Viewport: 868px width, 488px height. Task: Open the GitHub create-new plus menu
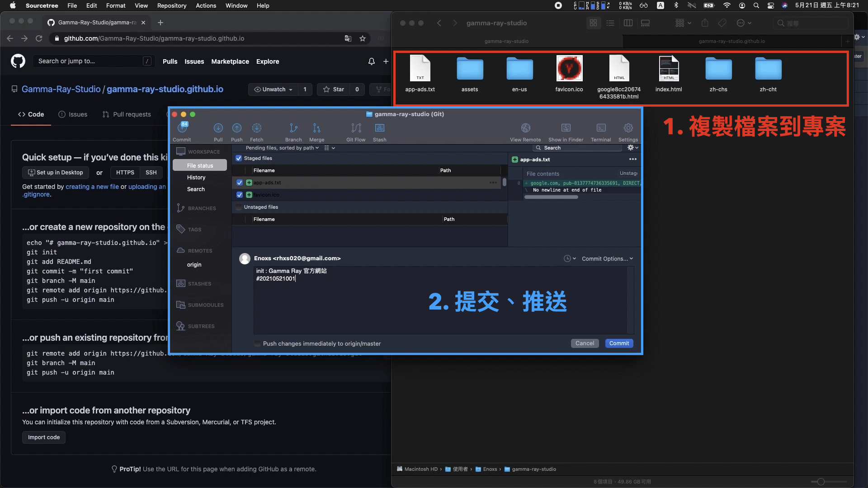point(386,61)
